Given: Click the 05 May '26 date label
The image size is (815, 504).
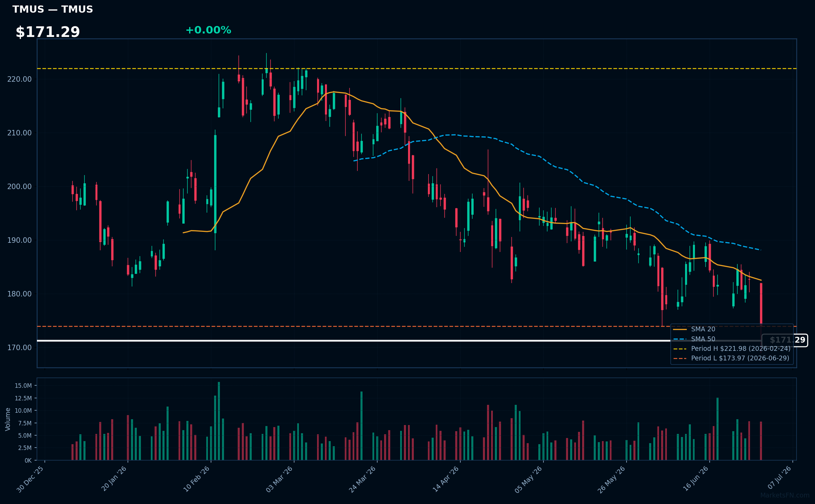Looking at the screenshot, I should click(529, 479).
